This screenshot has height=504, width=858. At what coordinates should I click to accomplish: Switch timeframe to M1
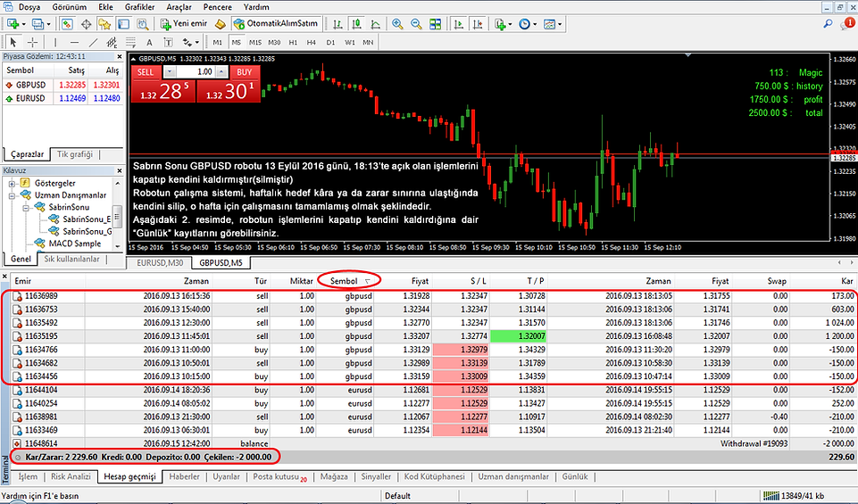click(217, 42)
